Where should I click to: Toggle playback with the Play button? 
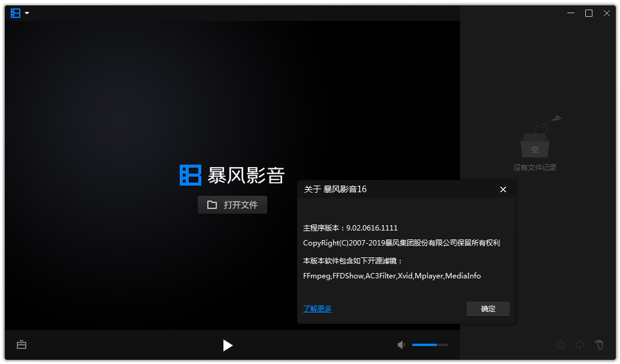point(228,345)
